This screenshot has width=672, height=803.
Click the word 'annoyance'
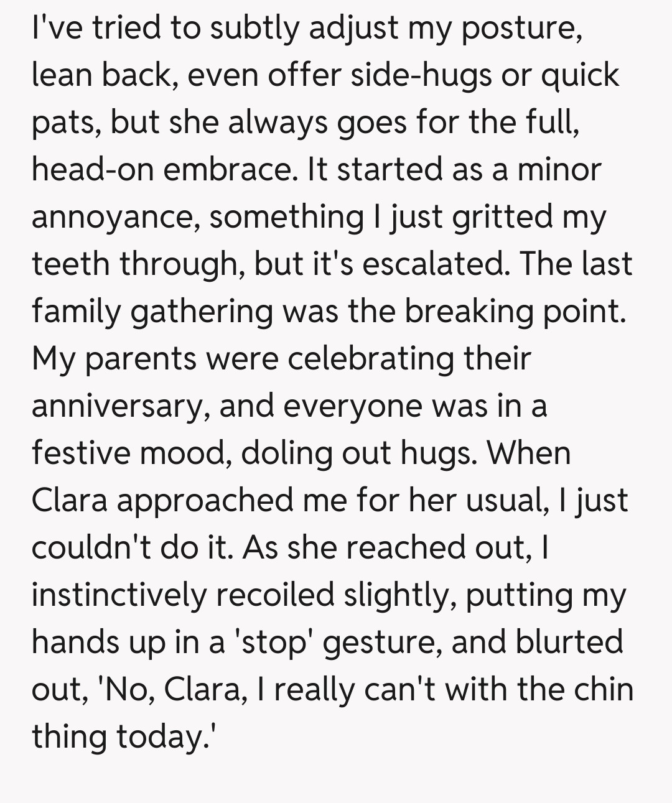tap(116, 216)
